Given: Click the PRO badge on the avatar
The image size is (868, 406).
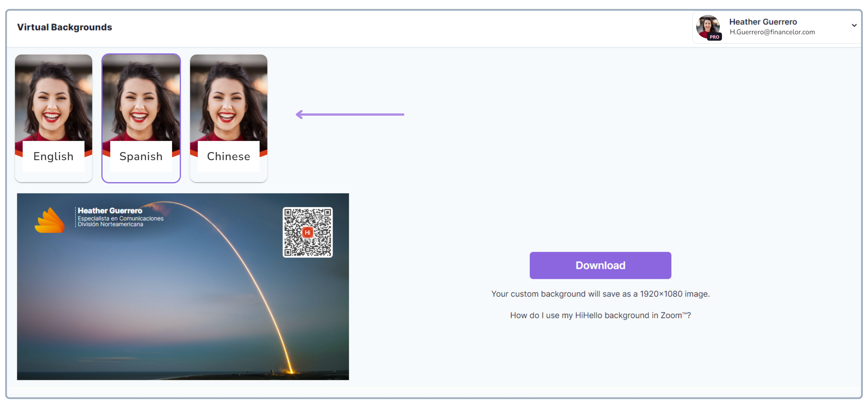Looking at the screenshot, I should 714,37.
